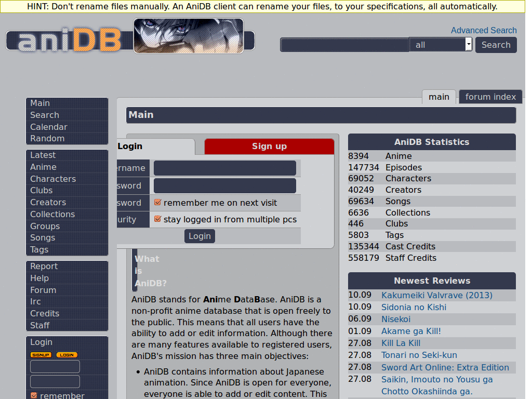The width and height of the screenshot is (532, 399).
Task: Open Latest in the sidebar menu
Action: (x=67, y=155)
